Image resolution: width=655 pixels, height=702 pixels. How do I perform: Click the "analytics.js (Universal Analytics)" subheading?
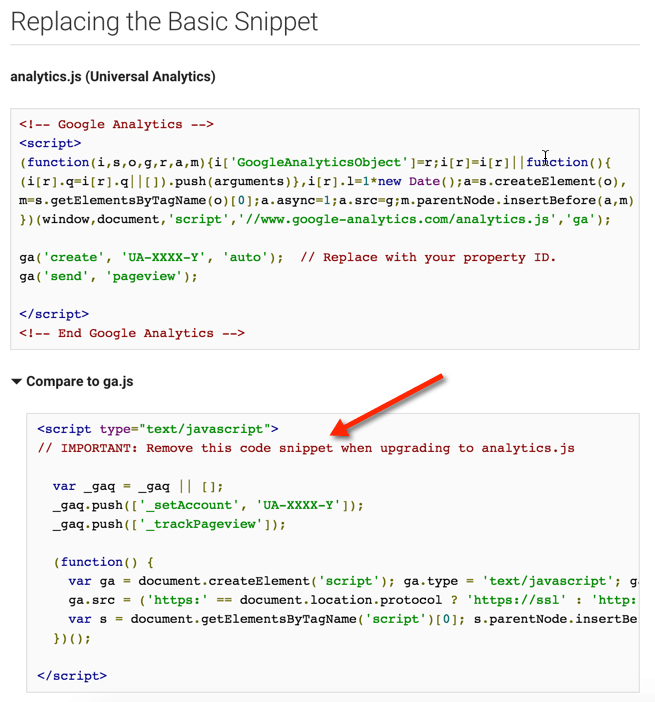point(113,76)
